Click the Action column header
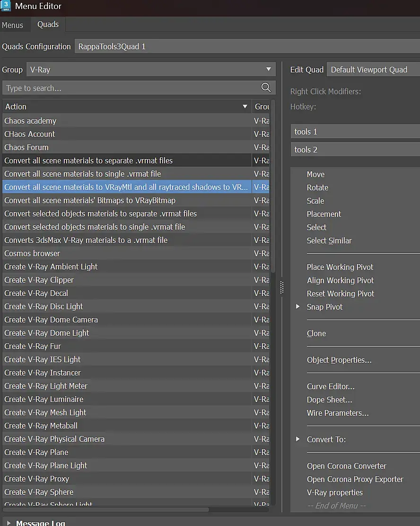This screenshot has height=526, width=420. click(127, 107)
